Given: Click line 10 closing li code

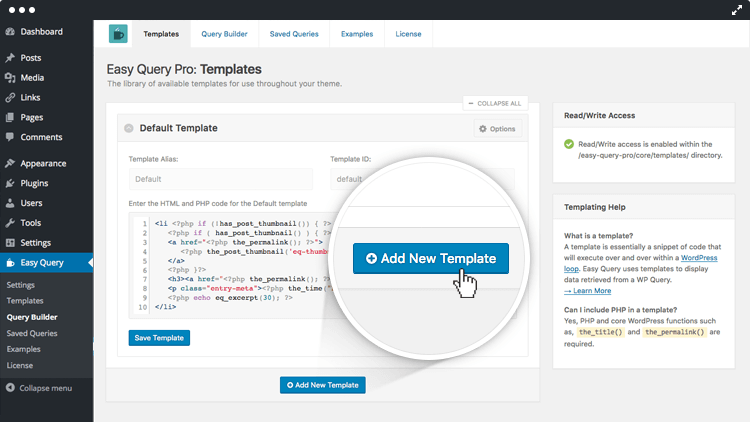Looking at the screenshot, I should [165, 307].
